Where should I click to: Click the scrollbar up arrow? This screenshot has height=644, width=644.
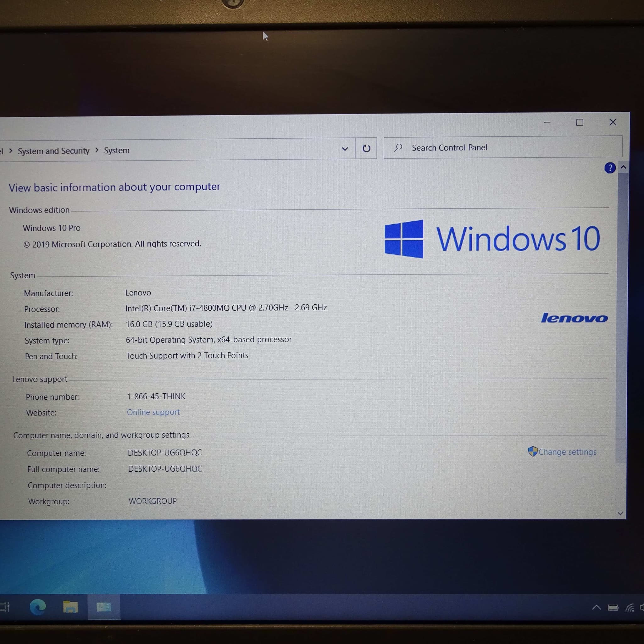coord(623,167)
